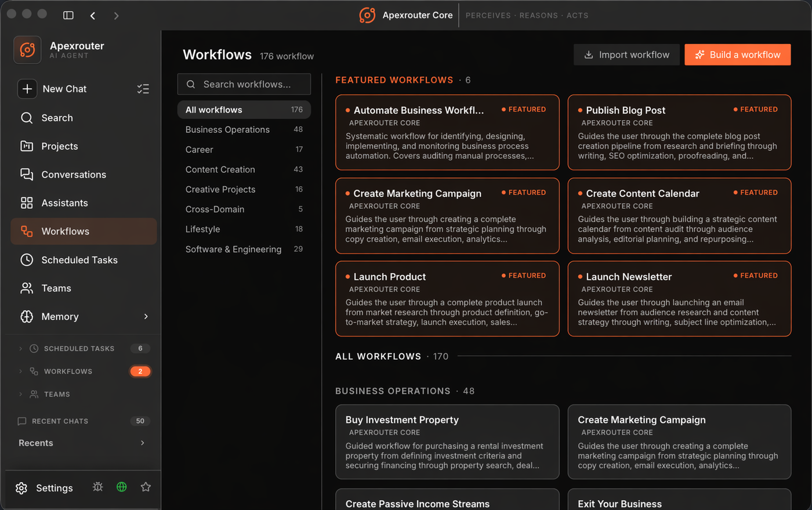
Task: Open the featured Create Content Calendar card
Action: coord(679,216)
